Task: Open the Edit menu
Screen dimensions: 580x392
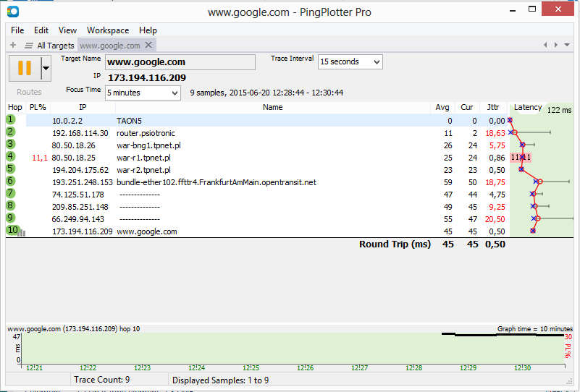Action: coord(41,30)
